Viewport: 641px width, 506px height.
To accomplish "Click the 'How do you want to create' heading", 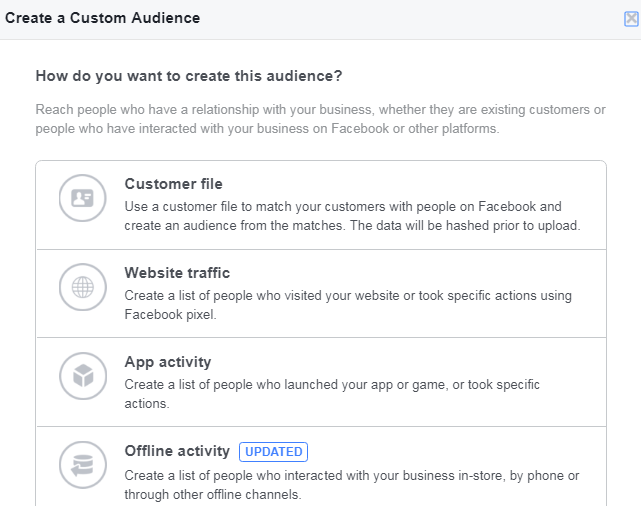I will (189, 76).
